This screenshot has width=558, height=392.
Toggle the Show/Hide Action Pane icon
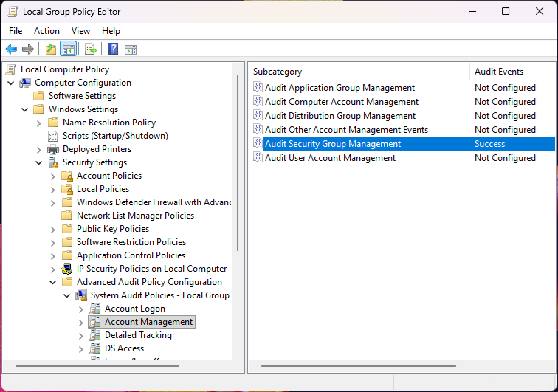coord(131,49)
